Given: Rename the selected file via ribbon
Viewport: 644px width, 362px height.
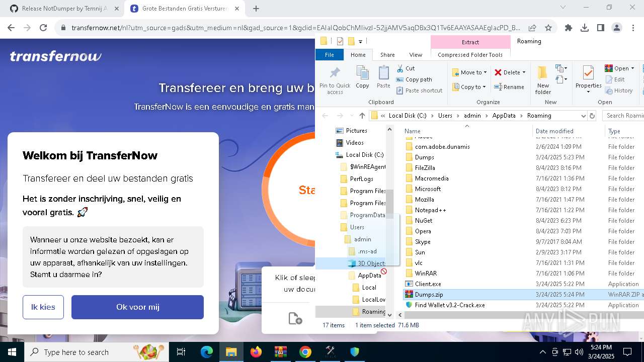Looking at the screenshot, I should coord(509,87).
